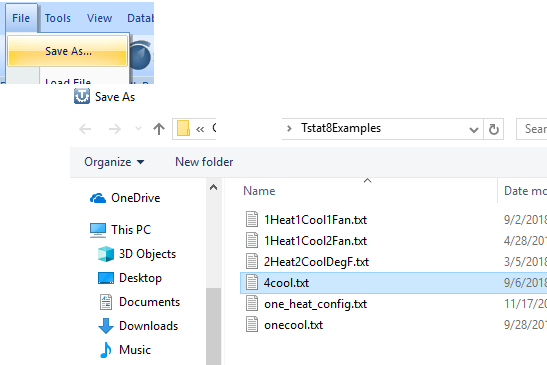Click the file icon for onecool.txt
The image size is (547, 365).
(252, 325)
